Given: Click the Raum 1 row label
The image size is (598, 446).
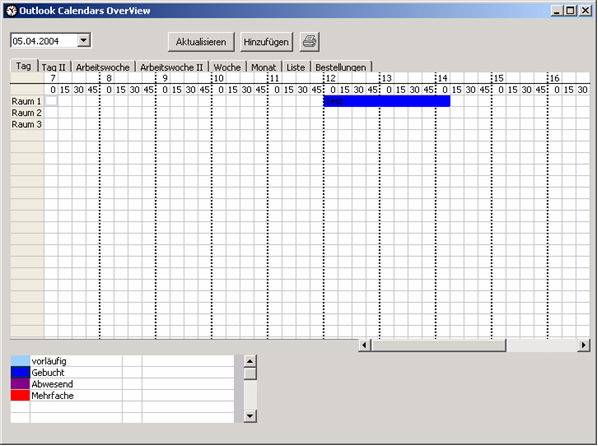Looking at the screenshot, I should point(27,101).
